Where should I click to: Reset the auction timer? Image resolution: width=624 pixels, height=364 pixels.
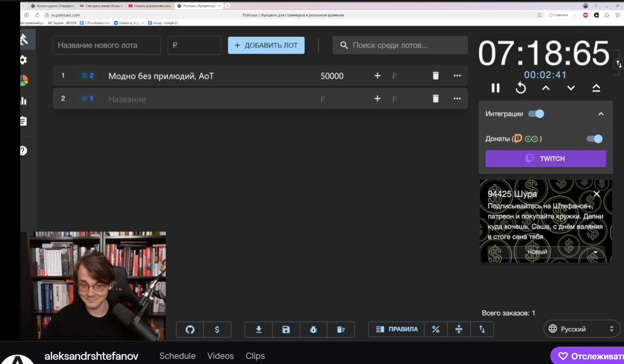[x=521, y=88]
